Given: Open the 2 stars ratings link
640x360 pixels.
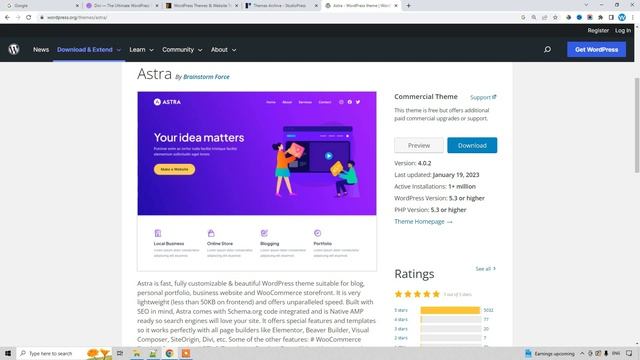Looking at the screenshot, I should point(401,338).
